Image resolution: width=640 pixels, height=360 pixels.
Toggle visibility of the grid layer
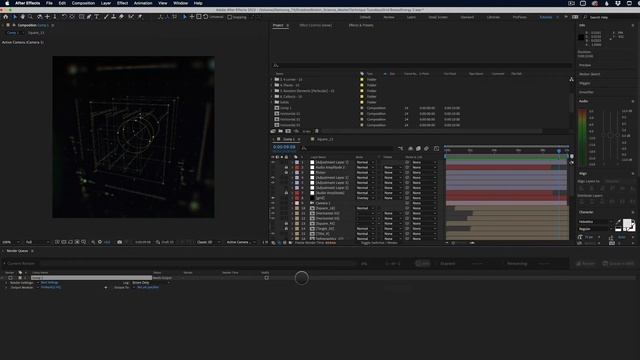click(273, 198)
